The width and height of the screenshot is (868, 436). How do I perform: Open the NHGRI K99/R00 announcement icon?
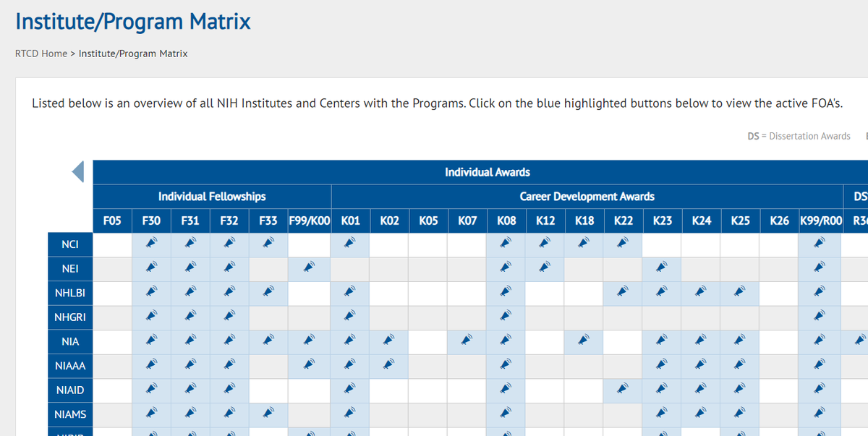819,317
